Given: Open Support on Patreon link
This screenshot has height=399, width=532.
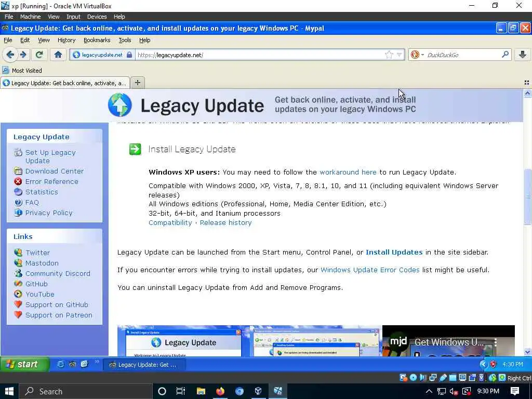Looking at the screenshot, I should click(x=59, y=315).
